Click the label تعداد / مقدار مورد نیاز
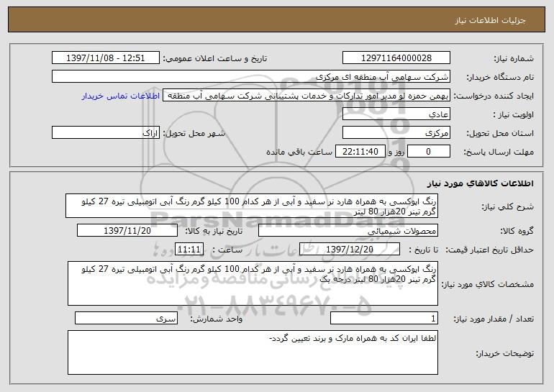The width and height of the screenshot is (554, 392). tap(494, 319)
